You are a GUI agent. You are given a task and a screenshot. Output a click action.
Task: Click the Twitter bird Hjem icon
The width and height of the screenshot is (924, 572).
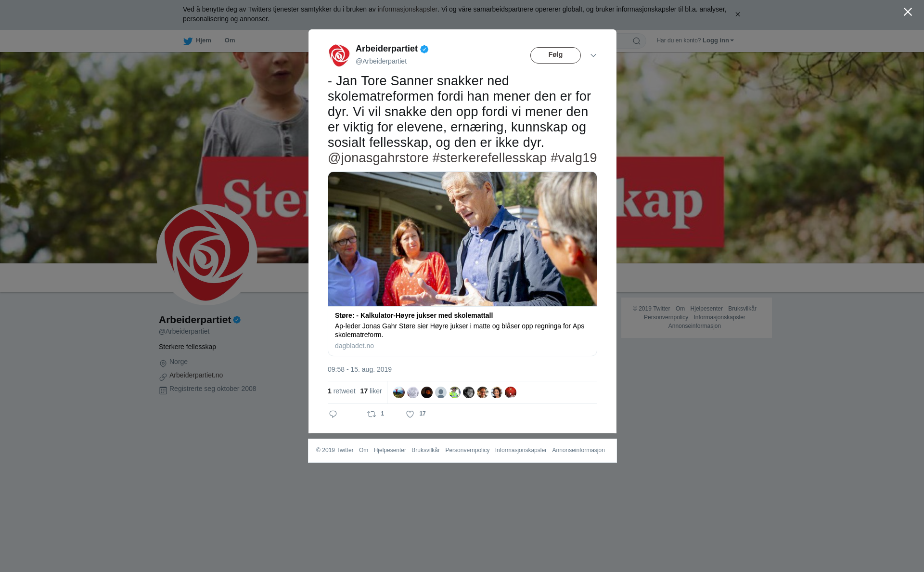pos(188,41)
